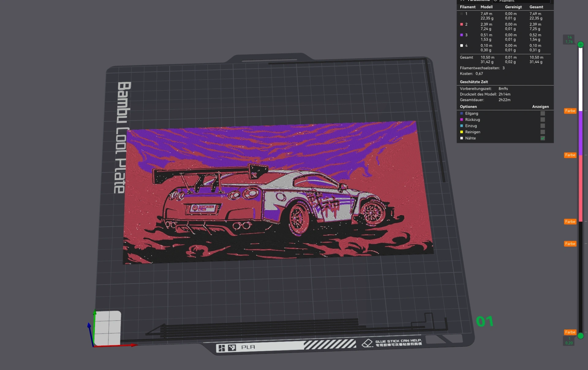Click the filament 3 purple color square
588x370 pixels.
tap(462, 35)
